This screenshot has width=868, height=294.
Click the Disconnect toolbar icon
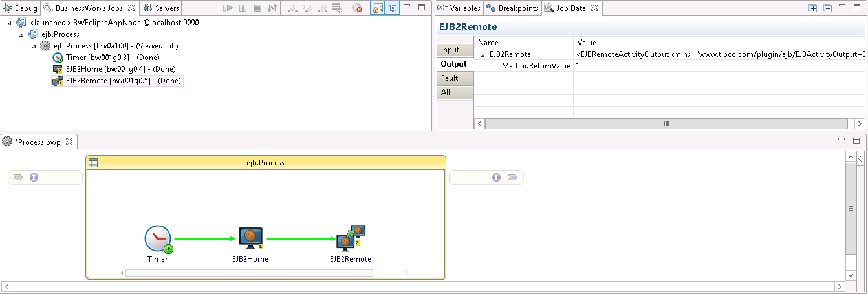(272, 8)
